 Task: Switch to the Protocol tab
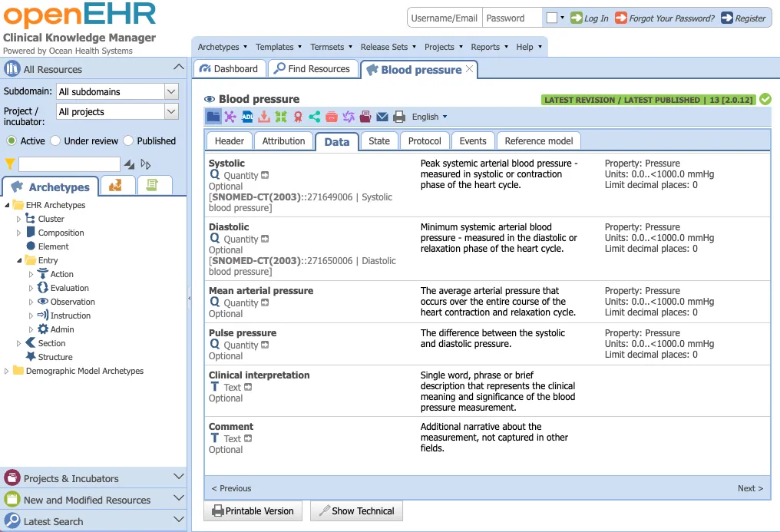[425, 140]
